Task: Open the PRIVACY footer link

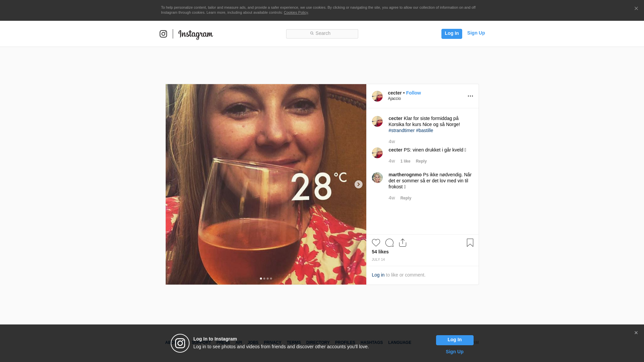Action: point(272,343)
